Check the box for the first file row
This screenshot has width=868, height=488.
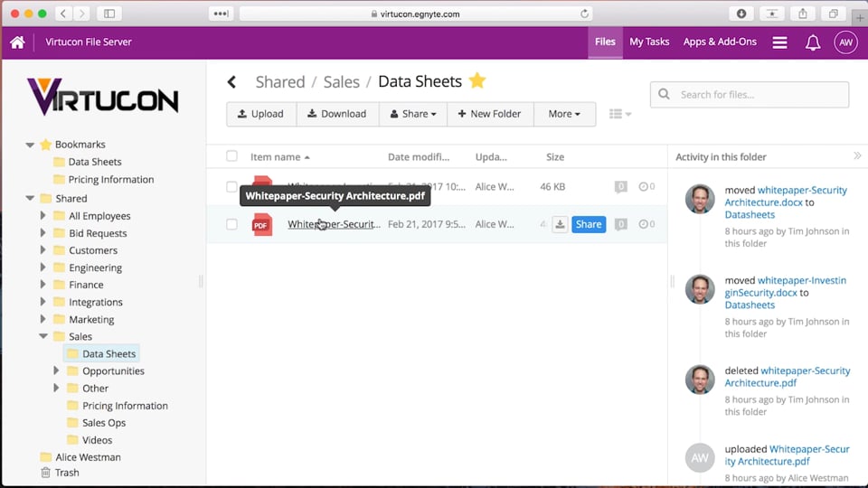[231, 187]
